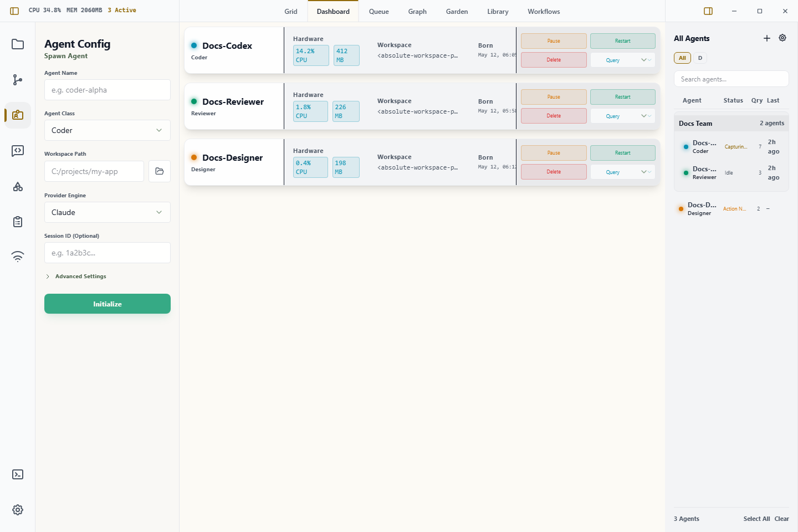Viewport: 798px width, 532px height.
Task: Open the wifi network sidebar icon
Action: 18,257
